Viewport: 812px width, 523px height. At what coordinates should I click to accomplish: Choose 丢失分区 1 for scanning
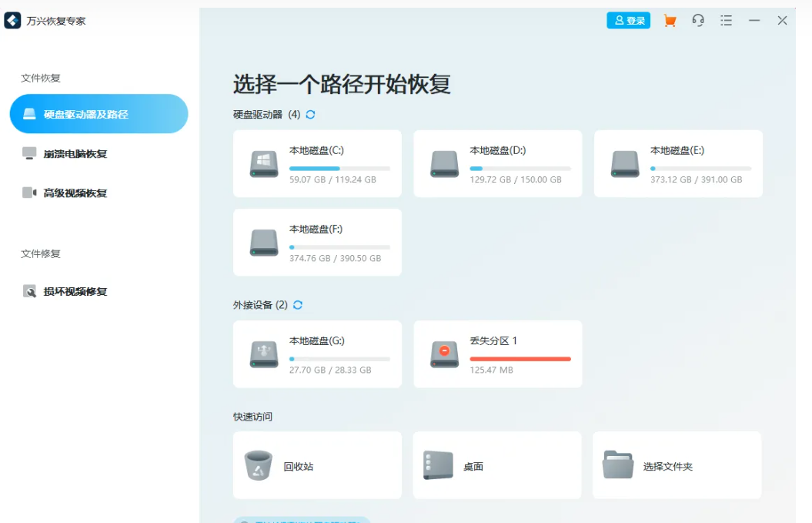tap(497, 354)
